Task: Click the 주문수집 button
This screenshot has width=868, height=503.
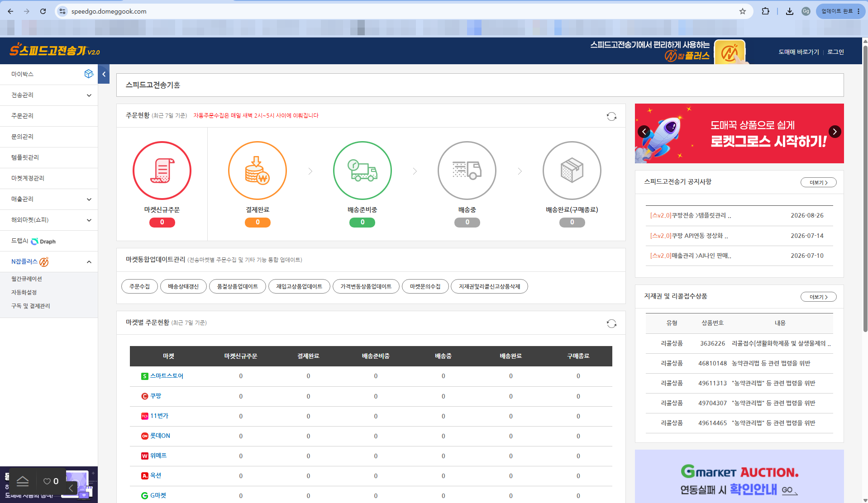Action: point(139,286)
